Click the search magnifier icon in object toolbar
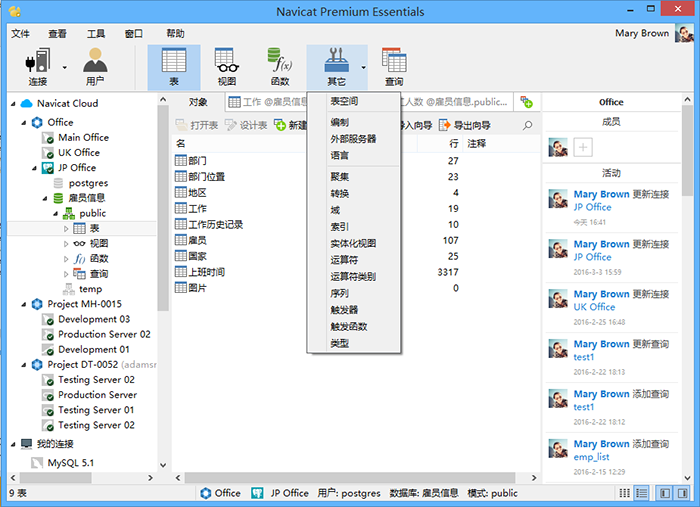The height and width of the screenshot is (507, 700). click(x=528, y=125)
